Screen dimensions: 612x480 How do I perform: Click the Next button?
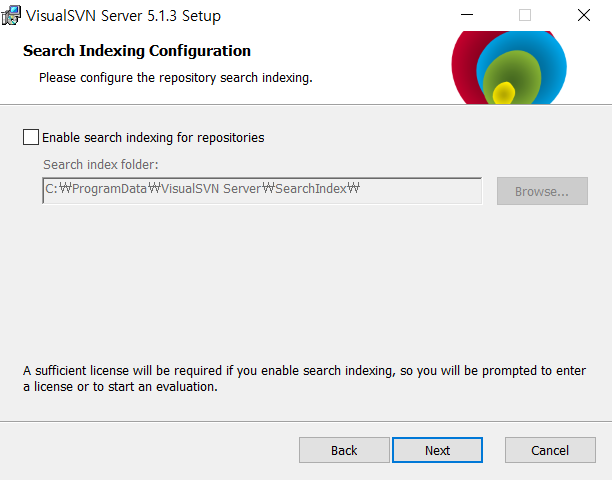point(437,450)
